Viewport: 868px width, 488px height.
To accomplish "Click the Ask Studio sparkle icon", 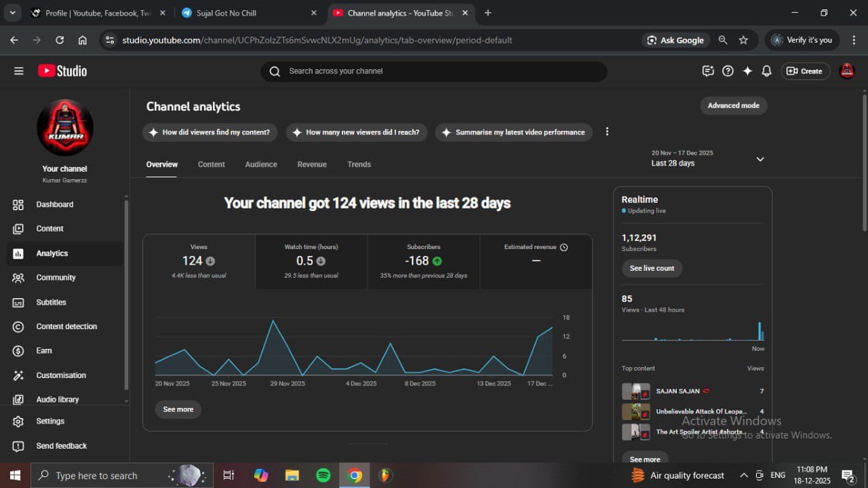I will 747,71.
